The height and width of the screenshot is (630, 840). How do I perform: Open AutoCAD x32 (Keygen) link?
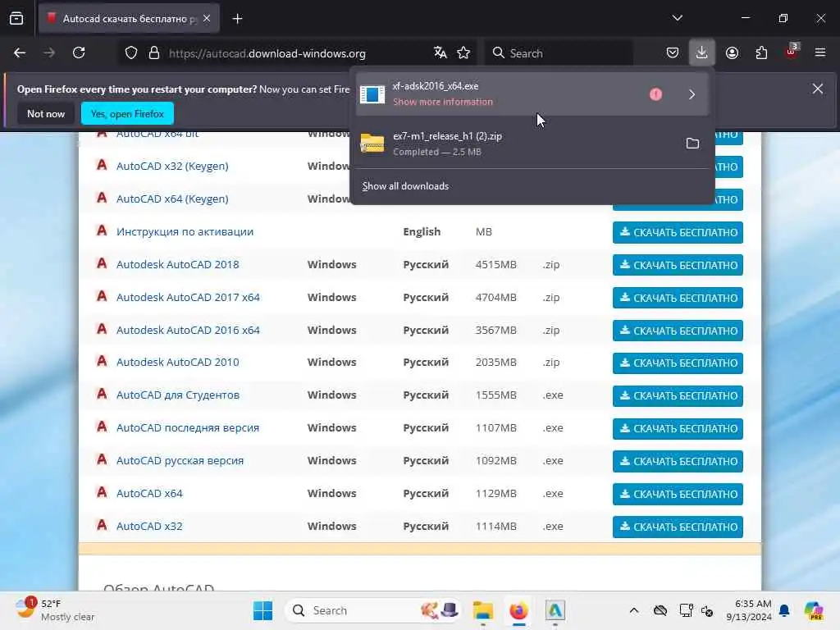coord(172,166)
